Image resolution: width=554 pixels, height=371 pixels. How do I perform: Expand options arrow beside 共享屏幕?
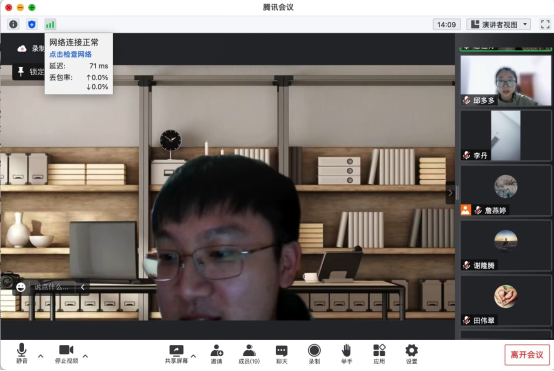tap(193, 356)
